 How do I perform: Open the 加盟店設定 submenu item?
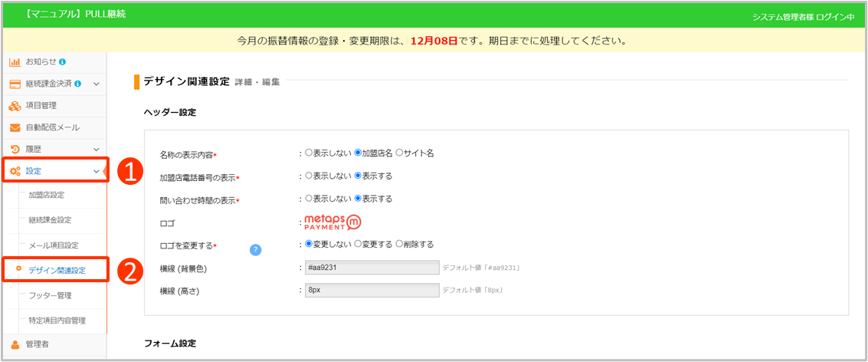pos(47,195)
